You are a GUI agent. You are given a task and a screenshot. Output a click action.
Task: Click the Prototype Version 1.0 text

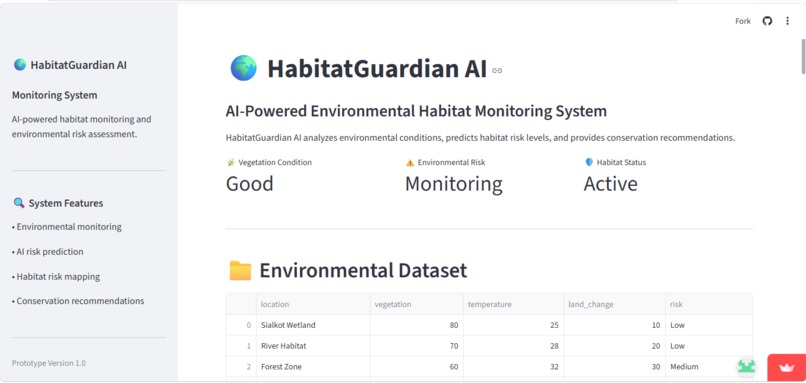[x=49, y=363]
